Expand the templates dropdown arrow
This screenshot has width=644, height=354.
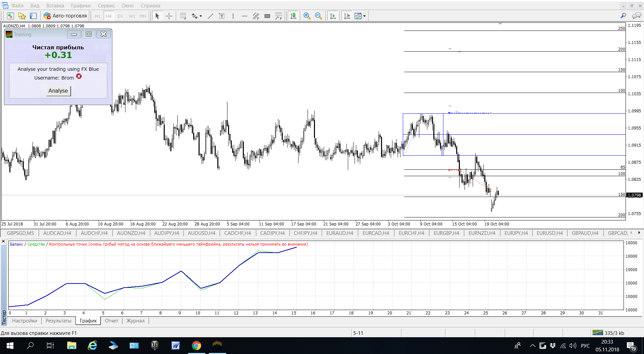point(365,16)
